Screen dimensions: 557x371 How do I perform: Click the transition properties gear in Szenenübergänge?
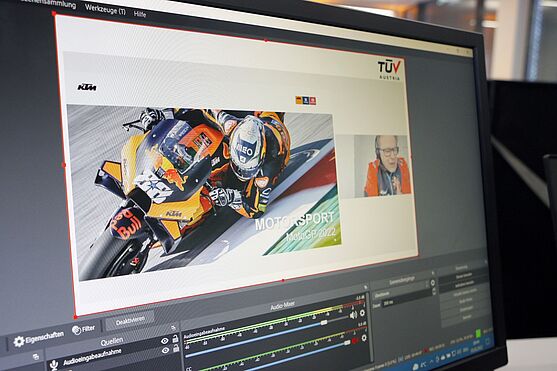(432, 283)
